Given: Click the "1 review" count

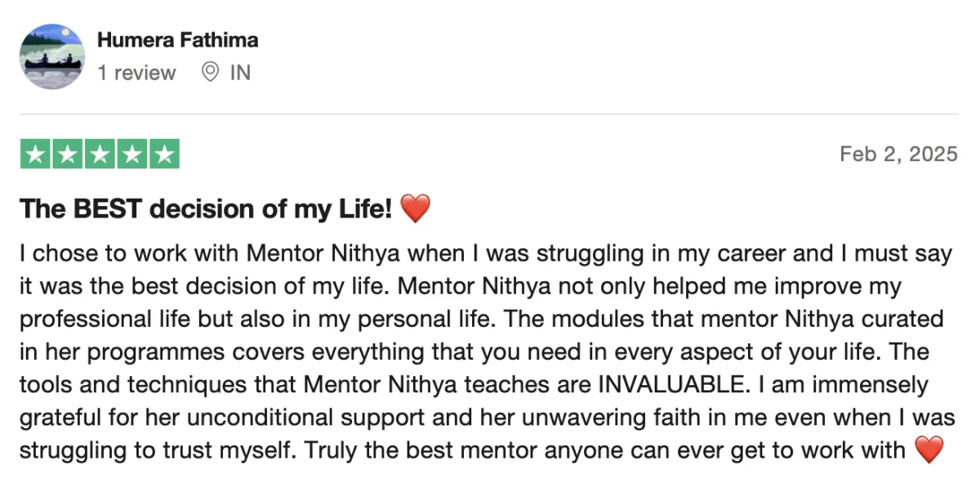Looking at the screenshot, I should 136,73.
